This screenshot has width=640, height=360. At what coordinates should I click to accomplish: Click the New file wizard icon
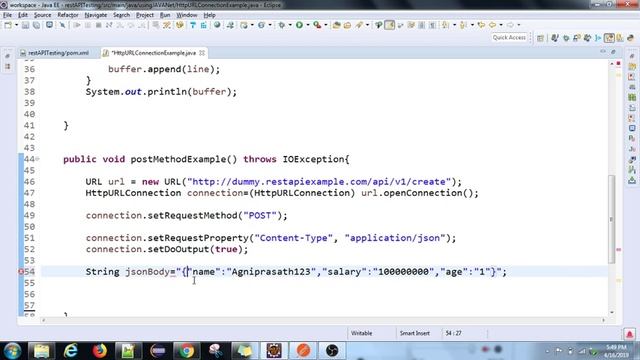[8, 25]
